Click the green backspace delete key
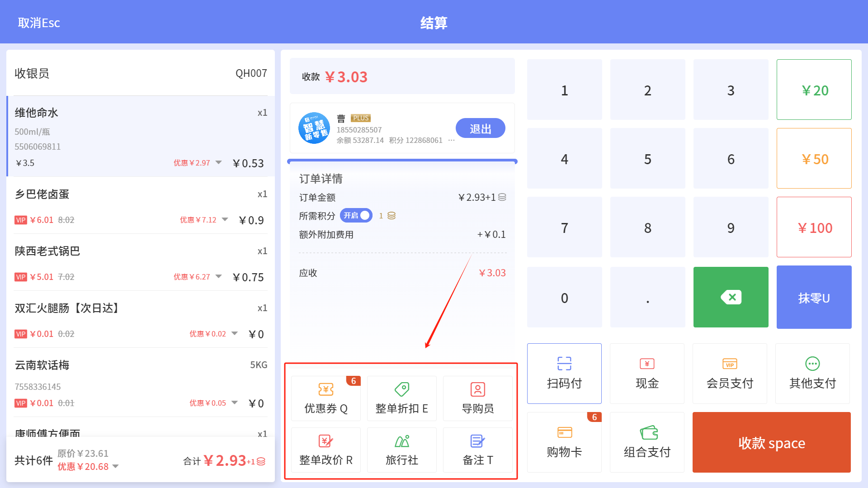868x488 pixels. 731,297
